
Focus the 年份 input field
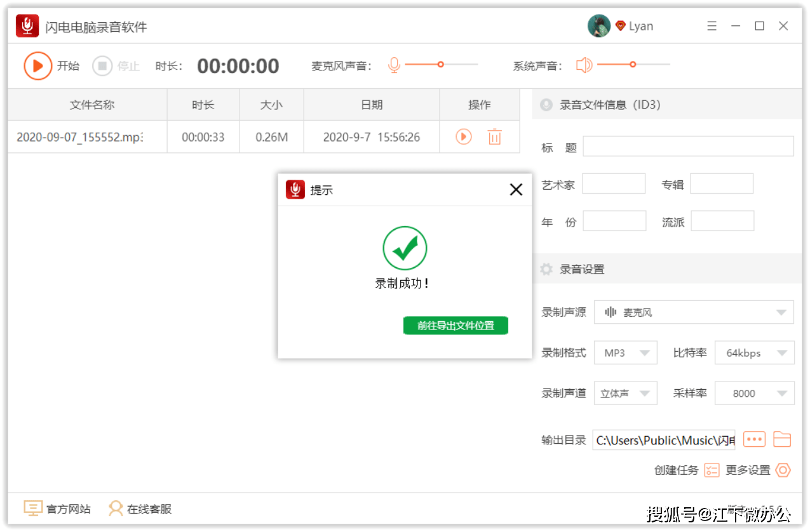(614, 221)
